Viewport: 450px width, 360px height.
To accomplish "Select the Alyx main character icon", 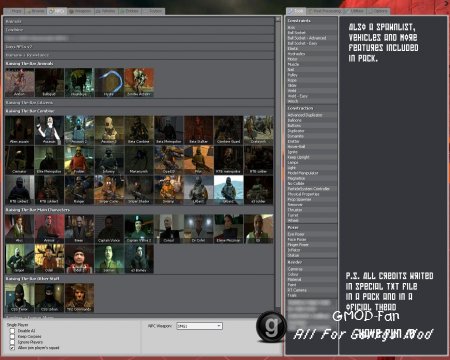I will coord(20,229).
